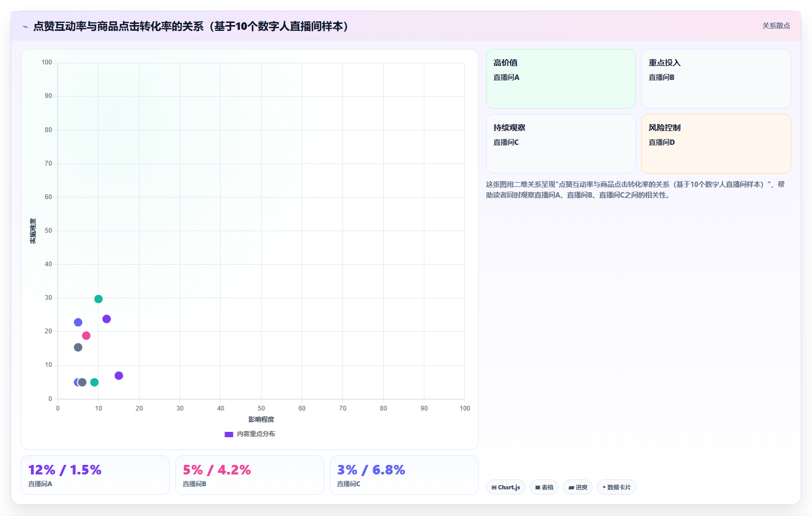The height and width of the screenshot is (516, 812).
Task: Click the lightning icon before the chart title
Action: (x=25, y=27)
